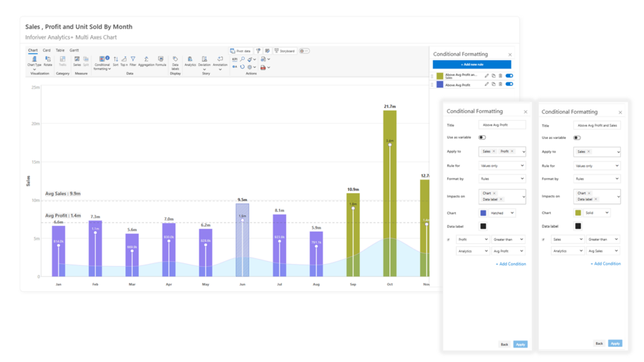
Task: Open the Analytics icon in Story group
Action: coord(190,59)
